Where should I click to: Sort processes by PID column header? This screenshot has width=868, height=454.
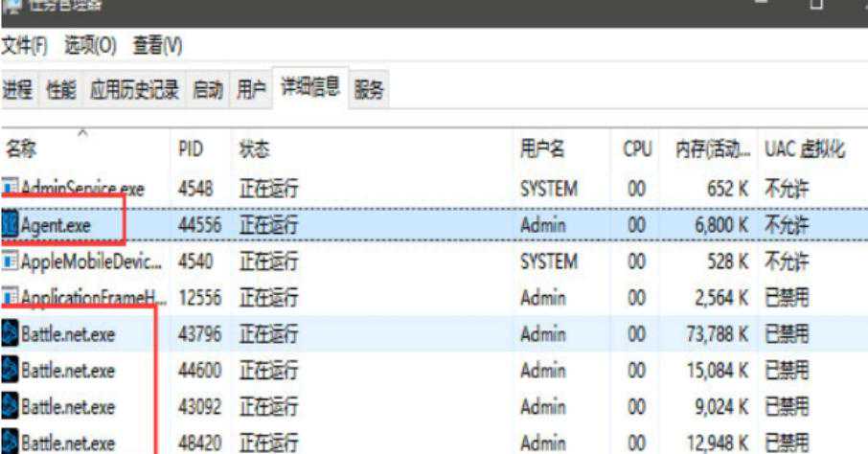click(x=190, y=149)
